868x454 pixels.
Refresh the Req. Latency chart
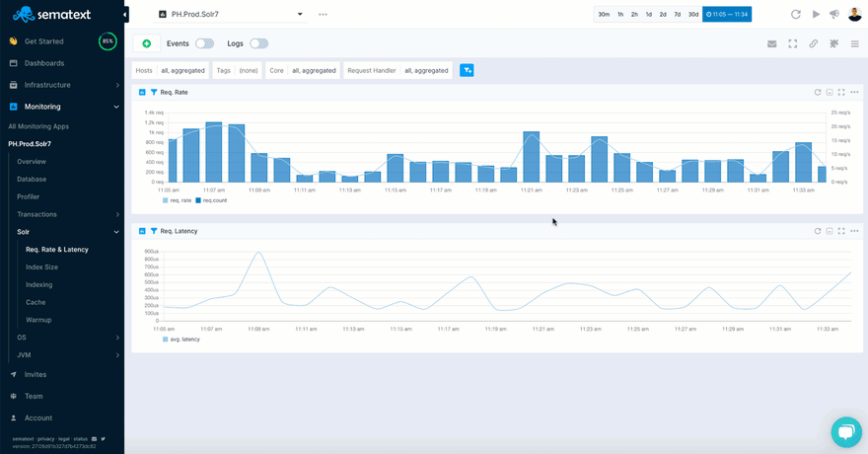(x=817, y=231)
